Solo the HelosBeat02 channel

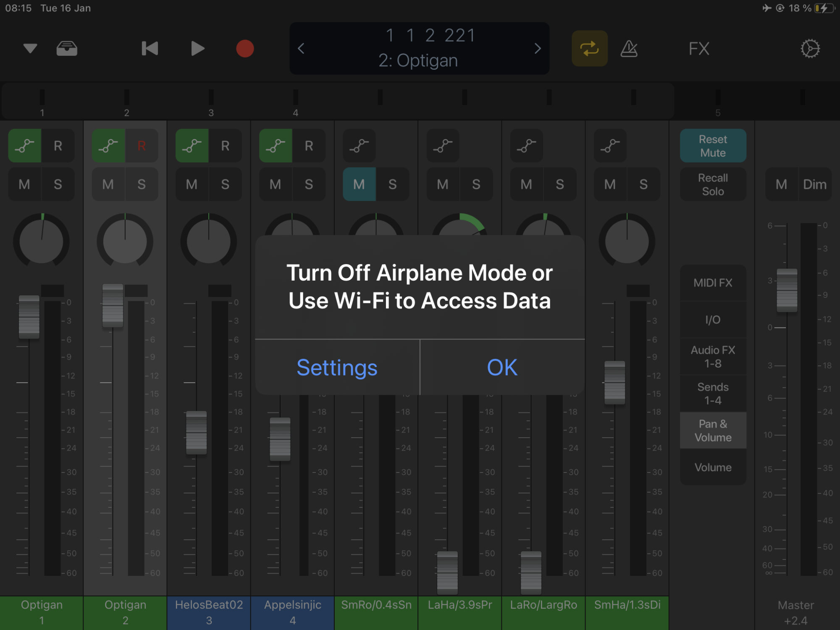click(x=225, y=184)
